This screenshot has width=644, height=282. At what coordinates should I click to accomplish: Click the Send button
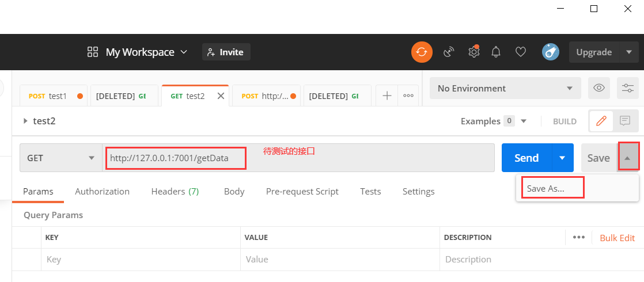[527, 158]
